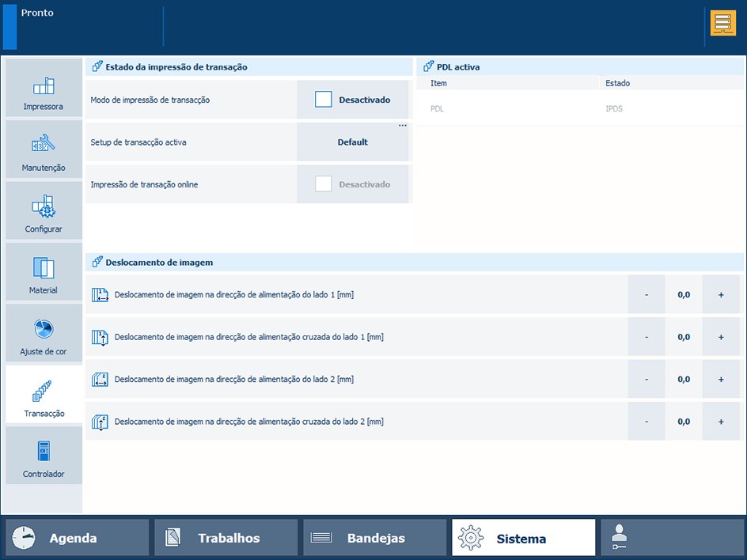The height and width of the screenshot is (560, 747).
Task: Open the Manutenção maintenance section
Action: [x=44, y=149]
